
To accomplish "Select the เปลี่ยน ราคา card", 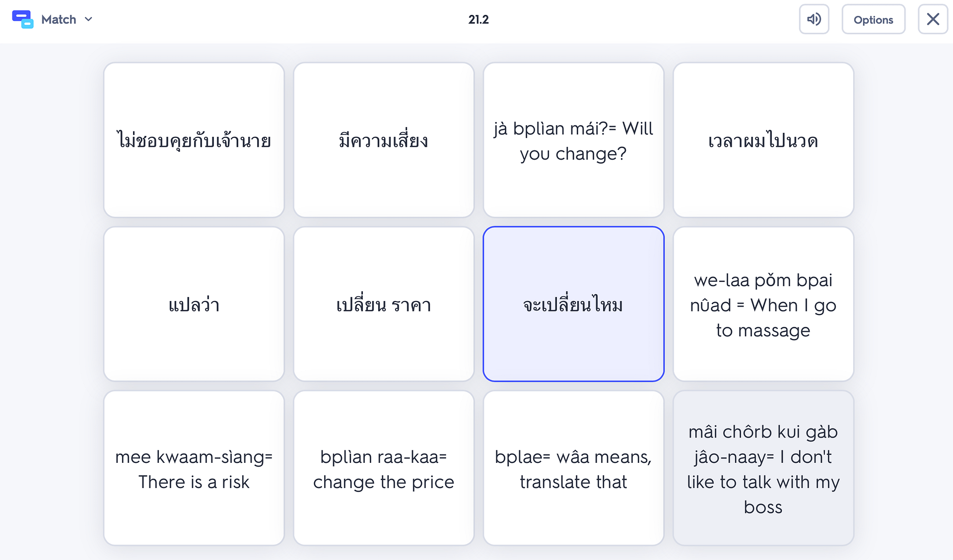I will pyautogui.click(x=384, y=304).
